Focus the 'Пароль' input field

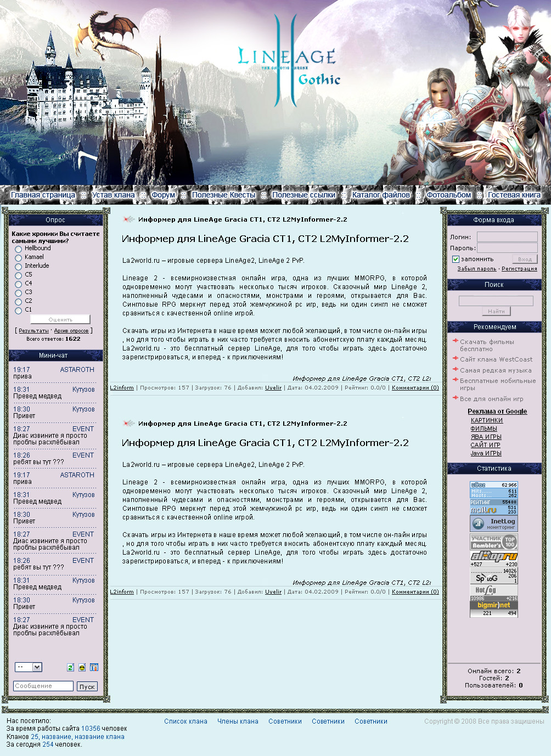507,247
